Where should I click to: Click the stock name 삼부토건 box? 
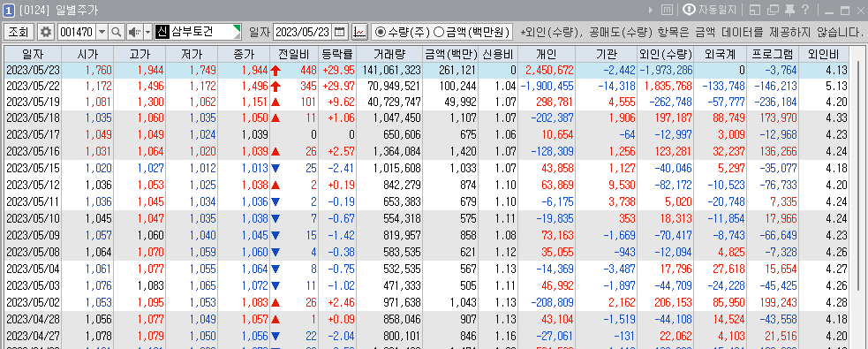click(x=206, y=32)
